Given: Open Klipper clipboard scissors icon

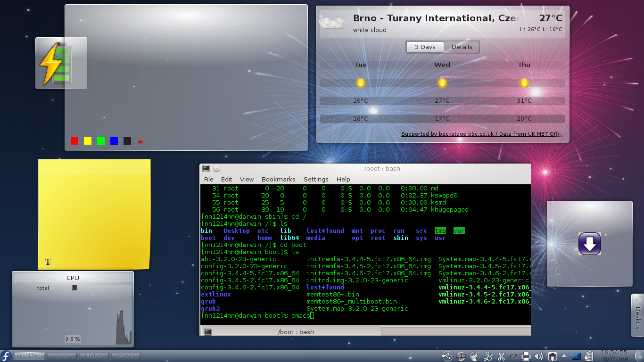Looking at the screenshot, I should click(x=502, y=356).
